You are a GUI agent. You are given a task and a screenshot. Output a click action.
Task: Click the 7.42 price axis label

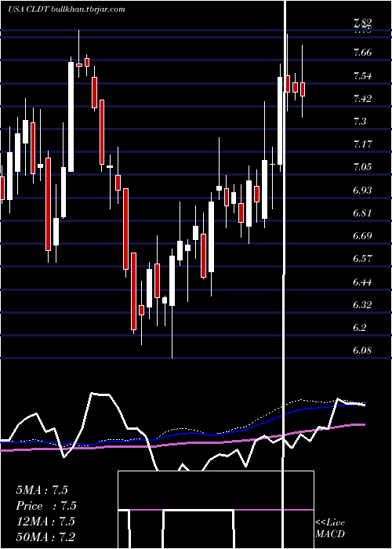click(362, 98)
